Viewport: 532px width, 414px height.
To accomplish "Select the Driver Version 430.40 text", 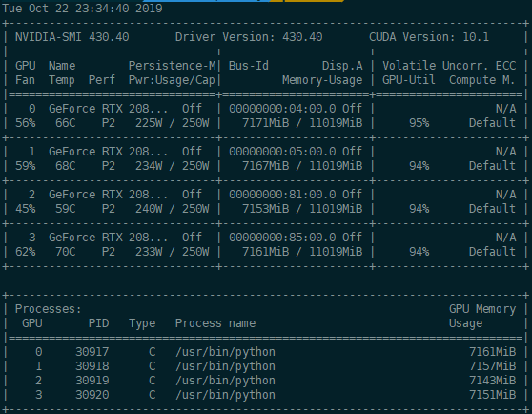I will click(x=249, y=37).
